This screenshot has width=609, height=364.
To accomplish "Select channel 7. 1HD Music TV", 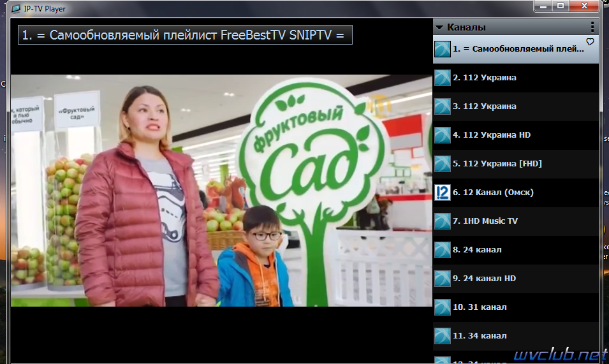I will click(516, 221).
